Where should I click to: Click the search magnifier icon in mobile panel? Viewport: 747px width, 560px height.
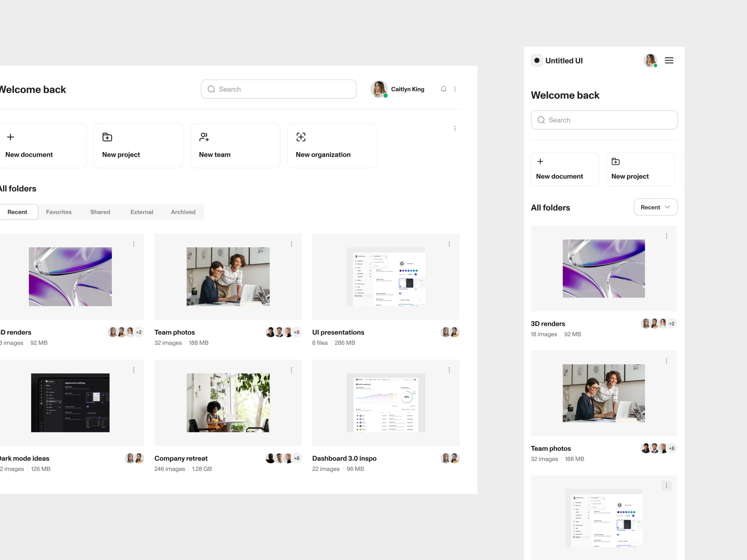click(x=541, y=120)
